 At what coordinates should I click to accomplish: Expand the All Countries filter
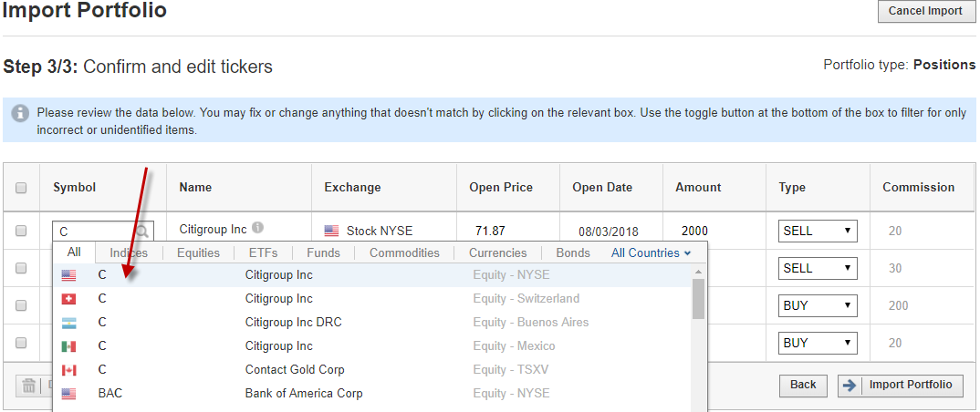(x=651, y=252)
